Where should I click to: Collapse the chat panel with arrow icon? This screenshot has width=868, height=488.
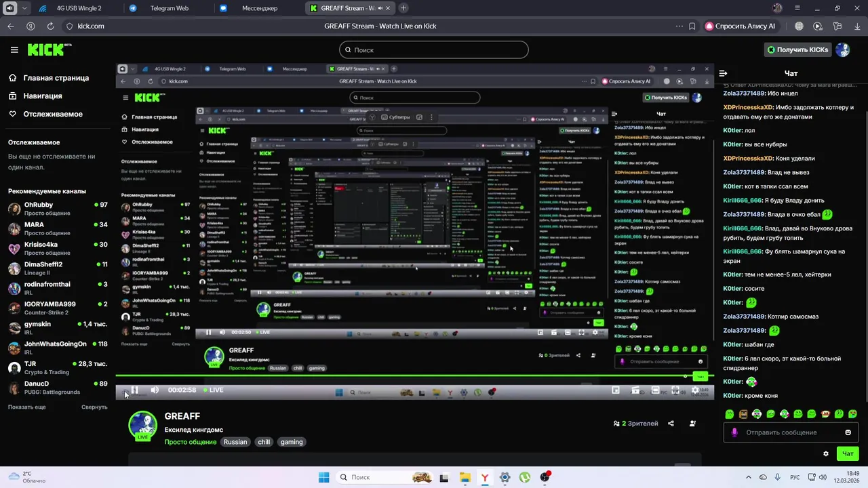tap(723, 73)
